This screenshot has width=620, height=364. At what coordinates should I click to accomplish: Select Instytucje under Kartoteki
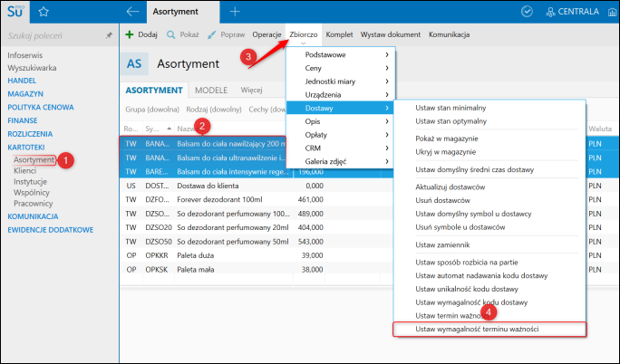coord(30,182)
